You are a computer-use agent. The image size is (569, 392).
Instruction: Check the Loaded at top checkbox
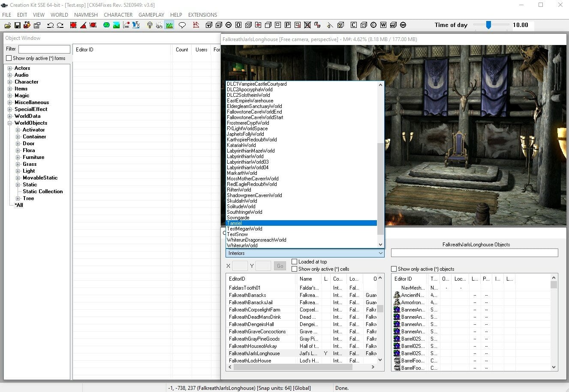pos(294,261)
